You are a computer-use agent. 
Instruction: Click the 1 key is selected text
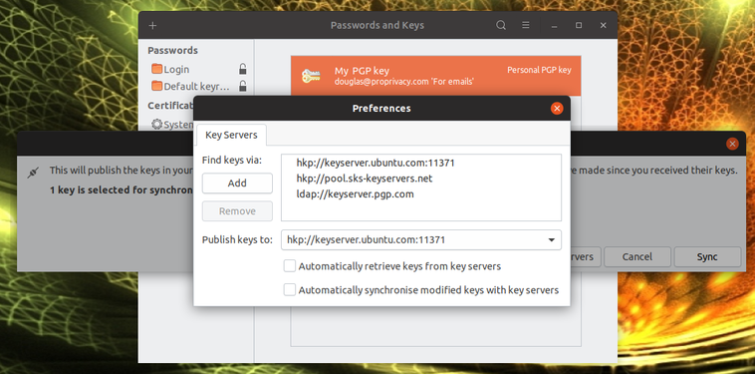coord(121,190)
